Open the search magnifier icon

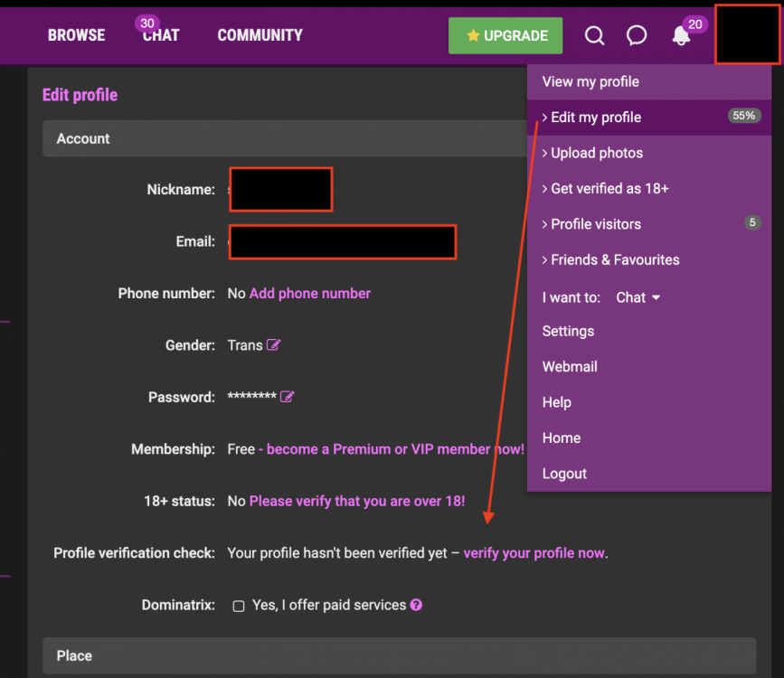pyautogui.click(x=594, y=35)
